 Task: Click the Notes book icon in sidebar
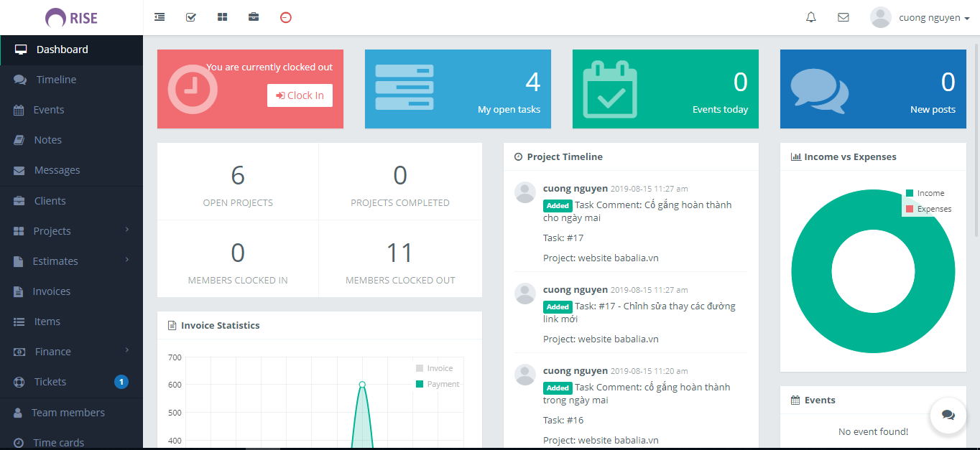[x=19, y=140]
